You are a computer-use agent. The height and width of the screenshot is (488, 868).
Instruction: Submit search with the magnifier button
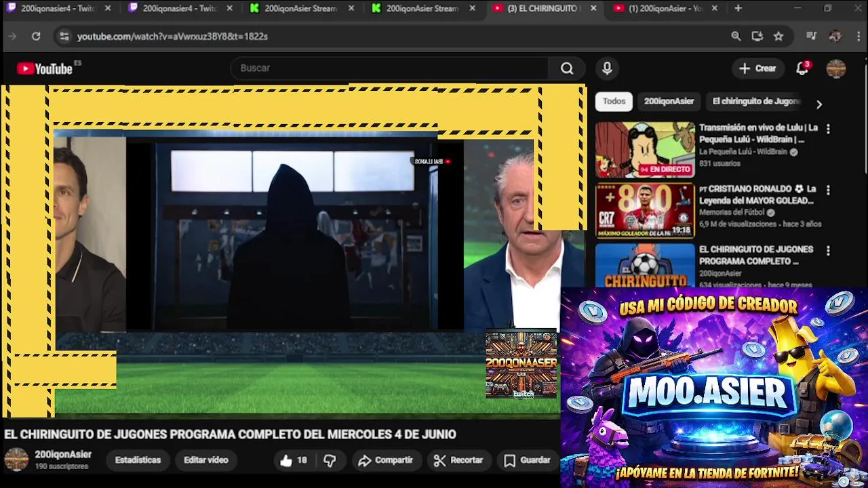pyautogui.click(x=567, y=68)
